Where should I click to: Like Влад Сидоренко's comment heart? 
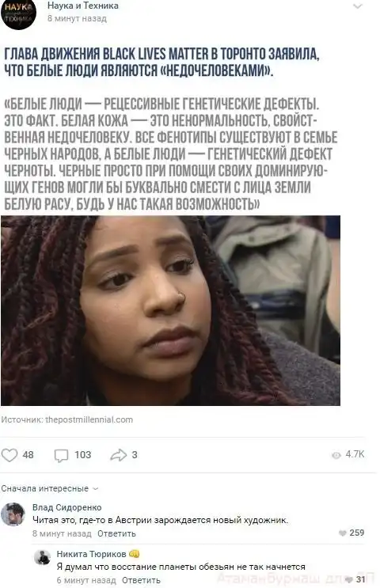(342, 533)
